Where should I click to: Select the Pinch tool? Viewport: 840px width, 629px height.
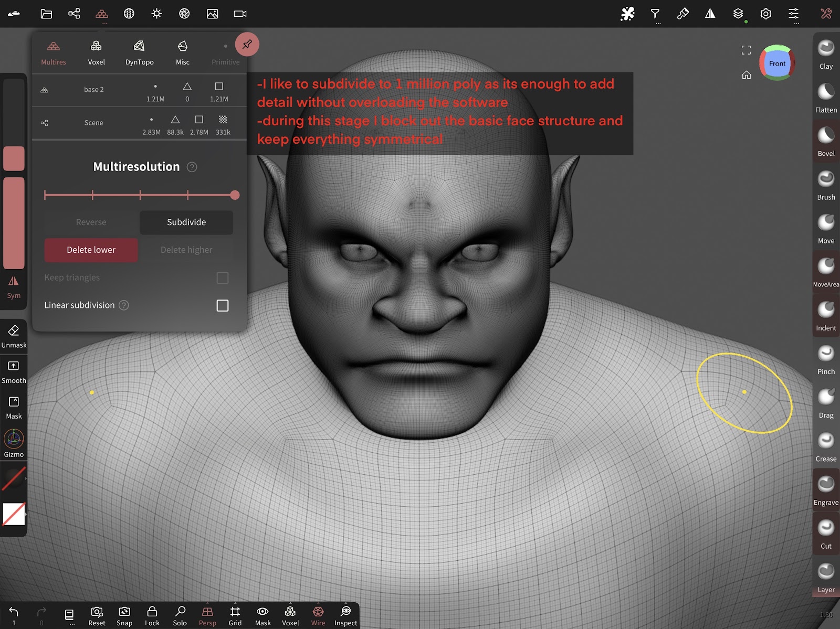point(826,359)
